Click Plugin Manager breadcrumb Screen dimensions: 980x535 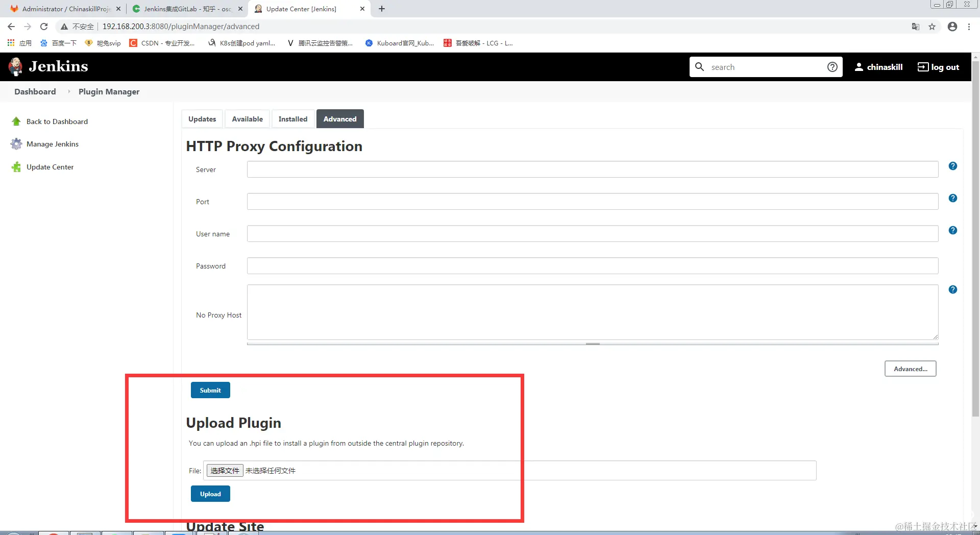click(x=109, y=91)
